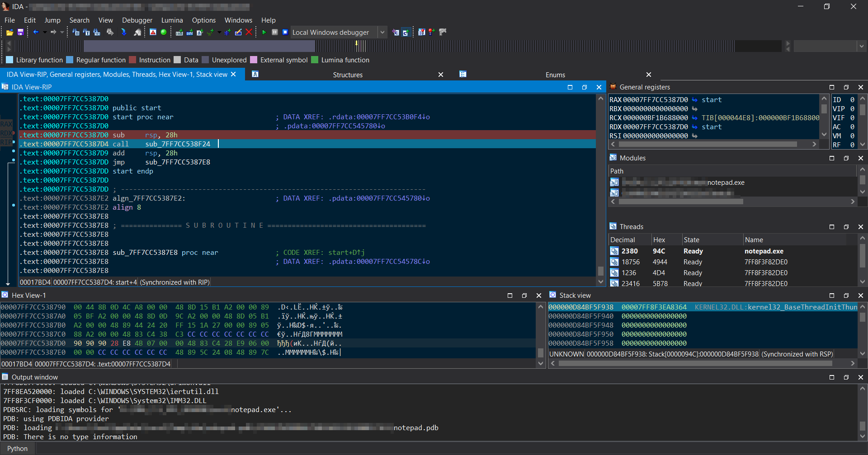The image size is (868, 455).
Task: Click the red warning triangle toolbar icon
Action: (153, 33)
